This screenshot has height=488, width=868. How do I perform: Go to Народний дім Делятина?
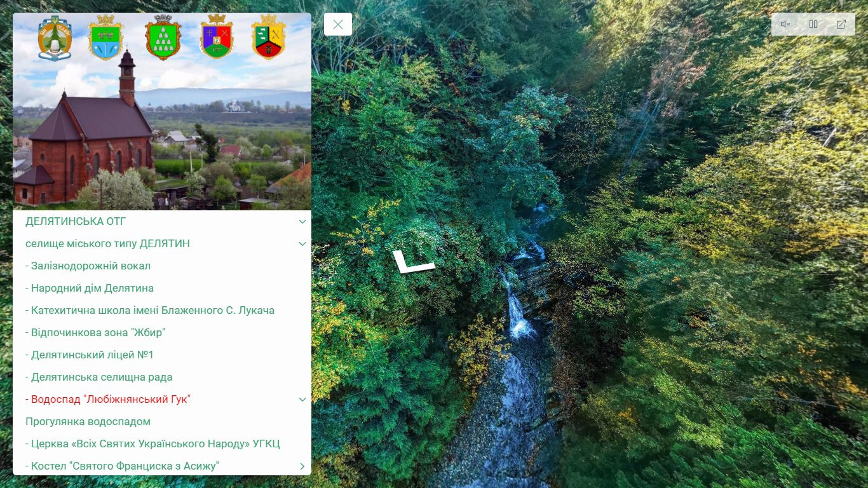tap(90, 288)
